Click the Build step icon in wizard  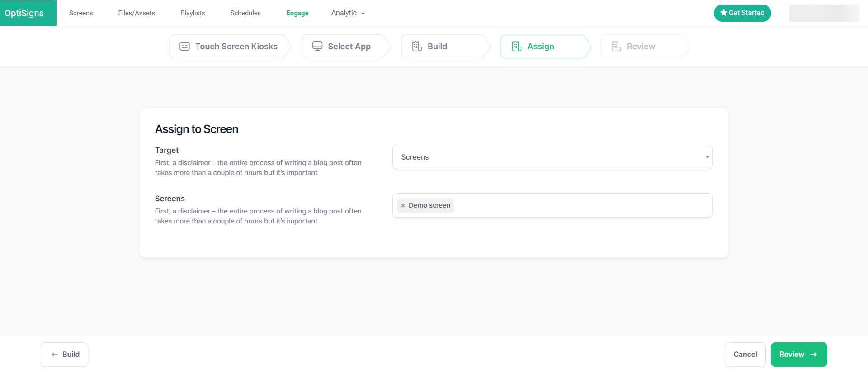[417, 46]
